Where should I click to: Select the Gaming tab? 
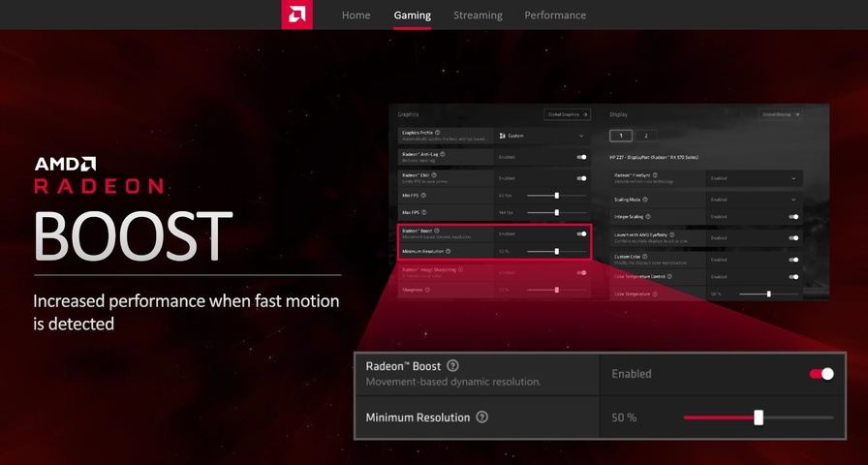[x=413, y=15]
